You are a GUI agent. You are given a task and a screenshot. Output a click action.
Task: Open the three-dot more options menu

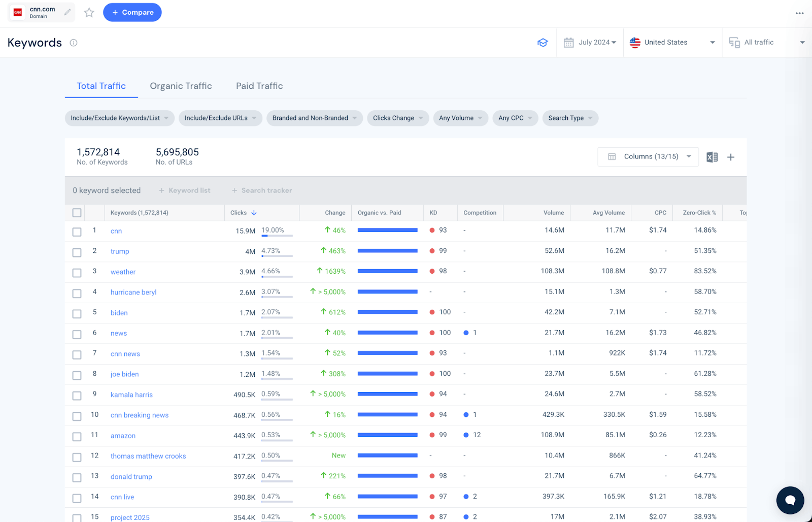(799, 13)
